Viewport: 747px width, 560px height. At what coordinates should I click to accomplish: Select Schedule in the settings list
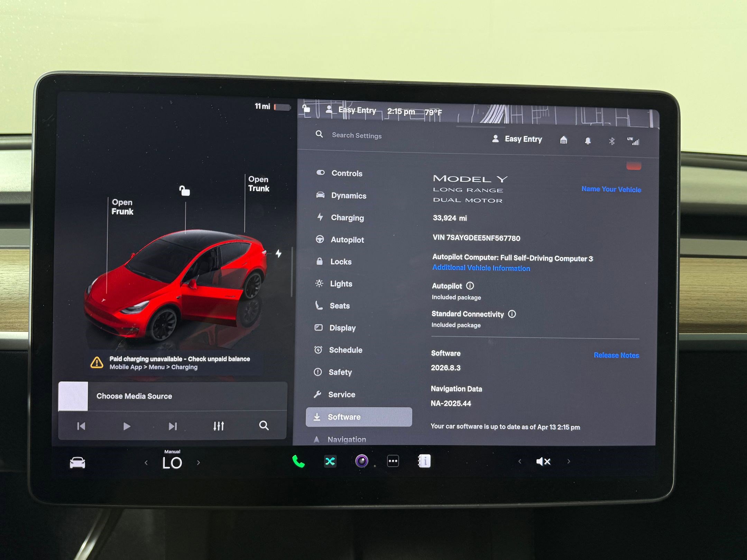point(338,350)
